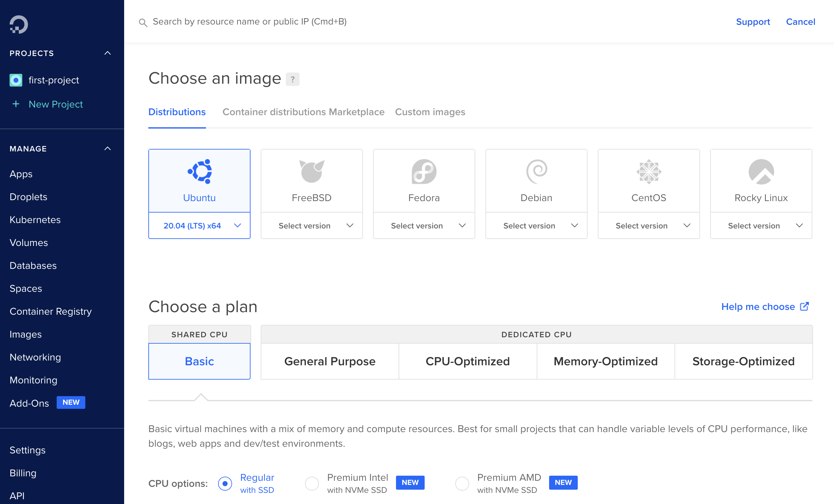Select the Fedora logo
This screenshot has height=504, width=834.
click(424, 171)
